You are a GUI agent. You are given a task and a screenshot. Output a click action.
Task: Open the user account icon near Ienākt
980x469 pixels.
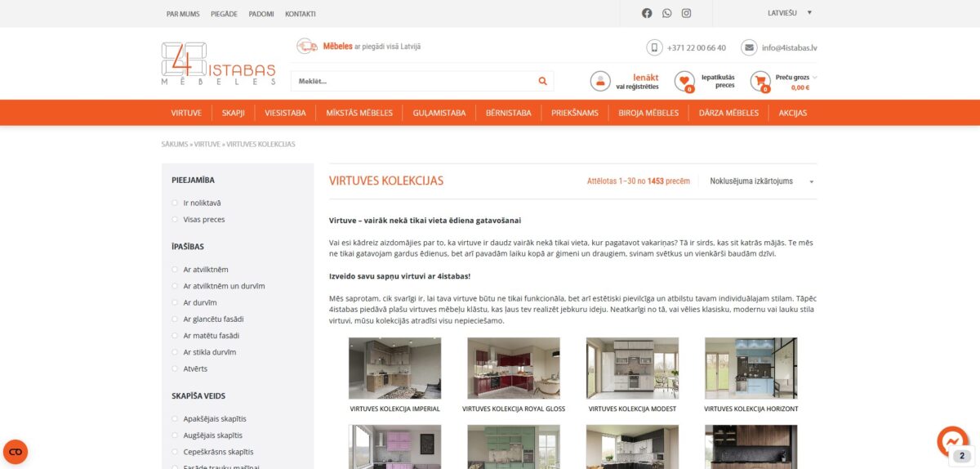(x=600, y=81)
